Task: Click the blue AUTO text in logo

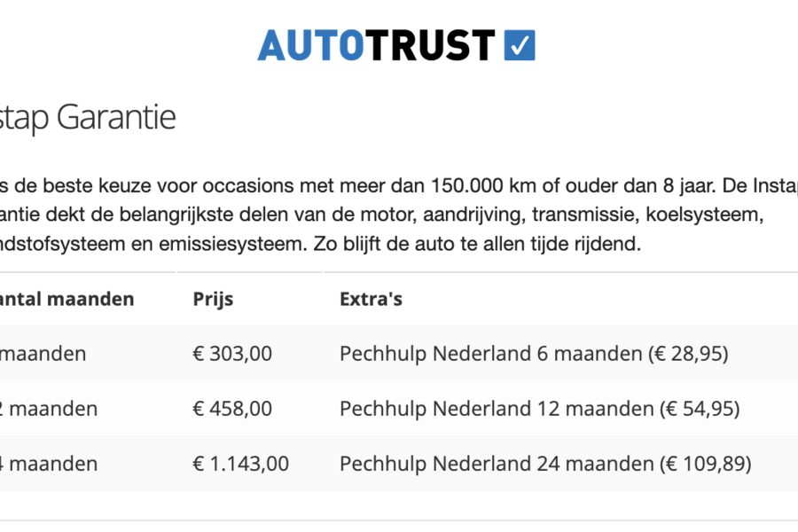Action: [311, 45]
